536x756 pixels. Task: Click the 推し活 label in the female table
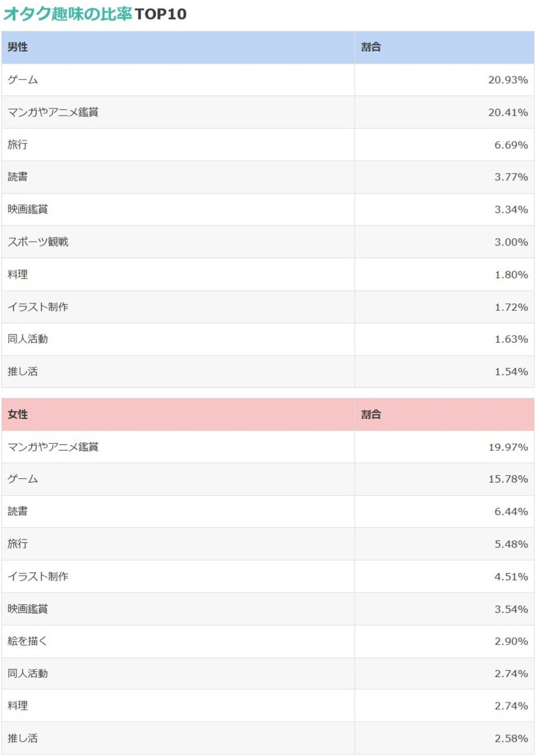pyautogui.click(x=22, y=738)
